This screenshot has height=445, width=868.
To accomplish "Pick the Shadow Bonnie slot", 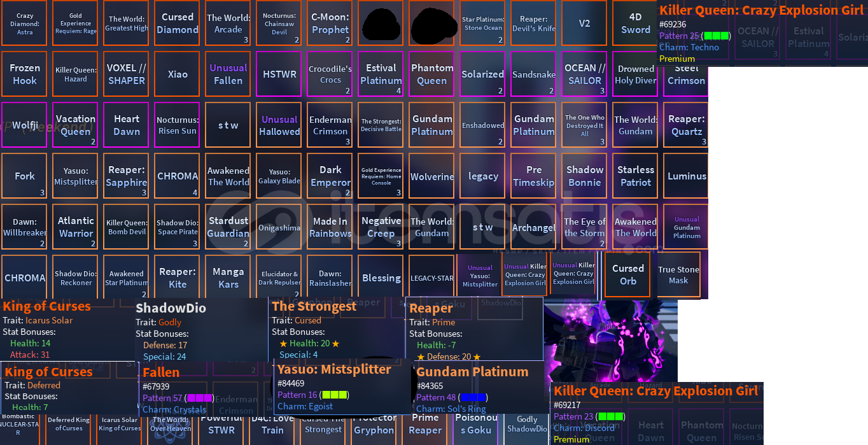I will (585, 176).
